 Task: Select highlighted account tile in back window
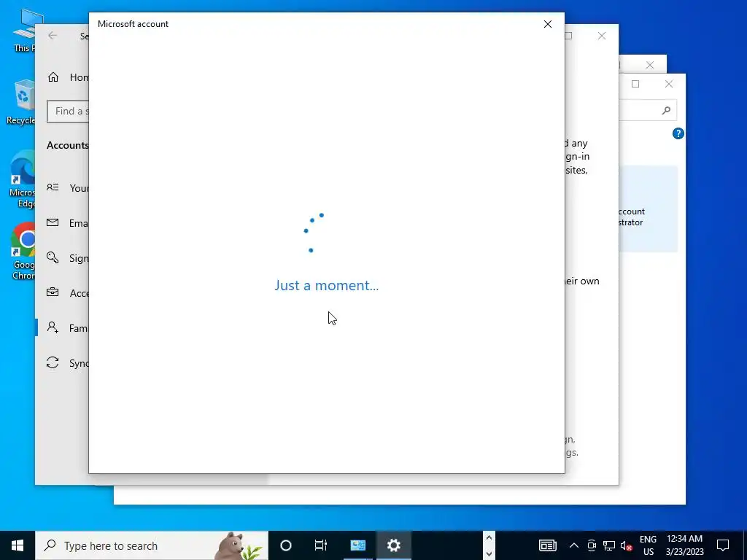pos(649,209)
